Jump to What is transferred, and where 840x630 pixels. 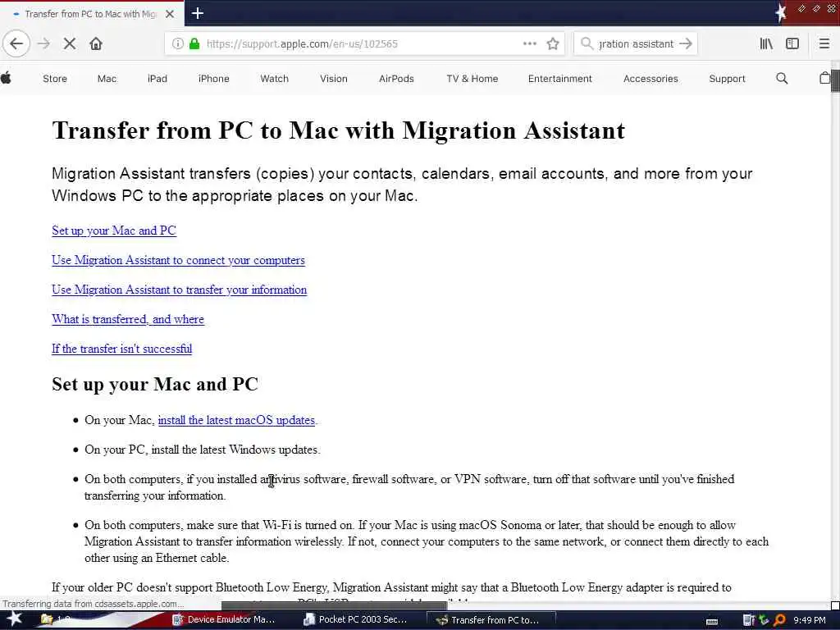pos(127,319)
